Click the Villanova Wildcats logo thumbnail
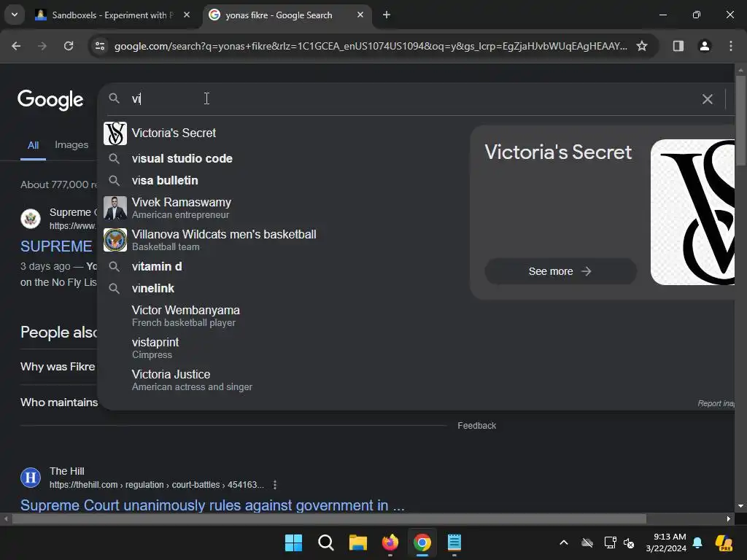This screenshot has height=560, width=747. point(115,240)
